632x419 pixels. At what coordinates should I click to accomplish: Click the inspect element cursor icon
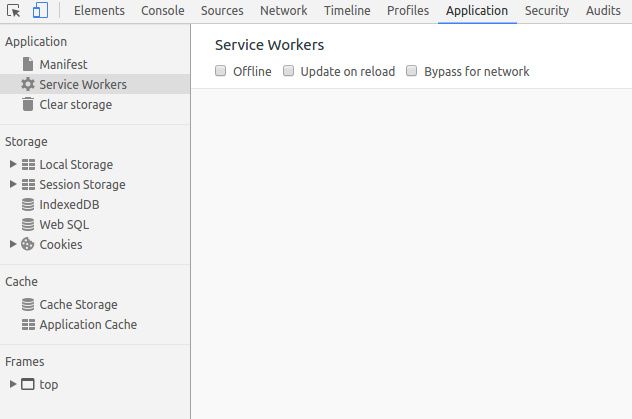click(x=14, y=11)
